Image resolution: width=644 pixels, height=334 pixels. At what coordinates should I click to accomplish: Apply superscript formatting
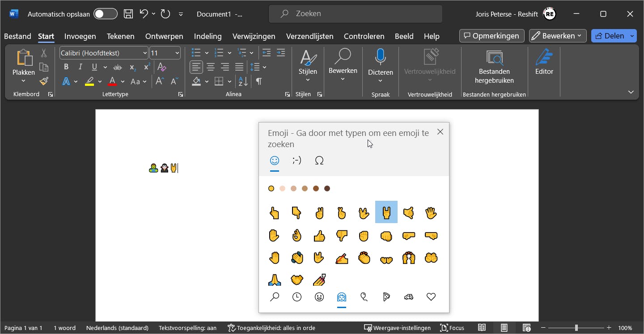(x=147, y=67)
